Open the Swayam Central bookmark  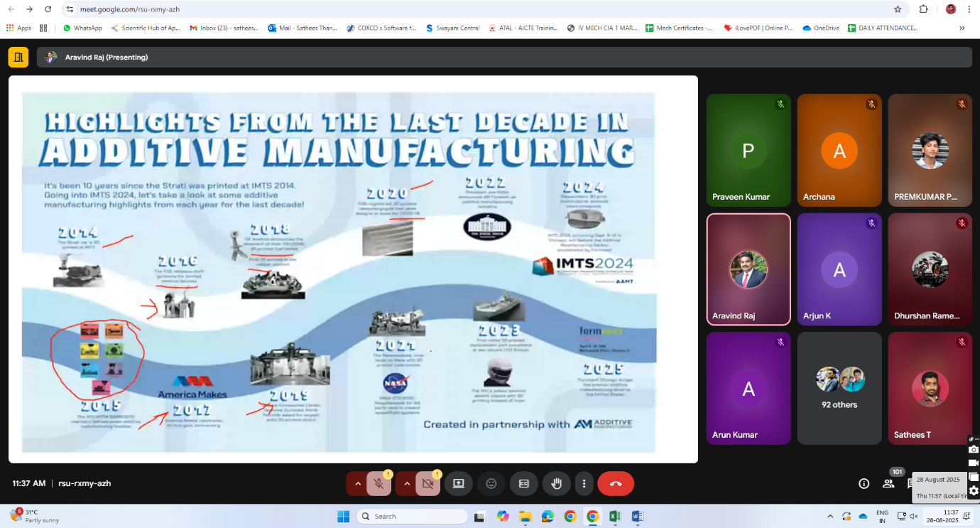(453, 28)
